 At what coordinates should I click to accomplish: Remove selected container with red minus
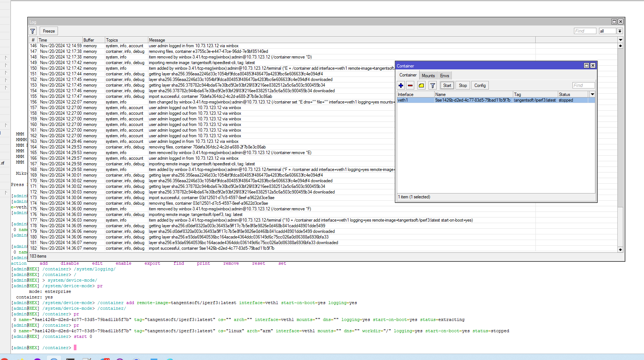(410, 85)
